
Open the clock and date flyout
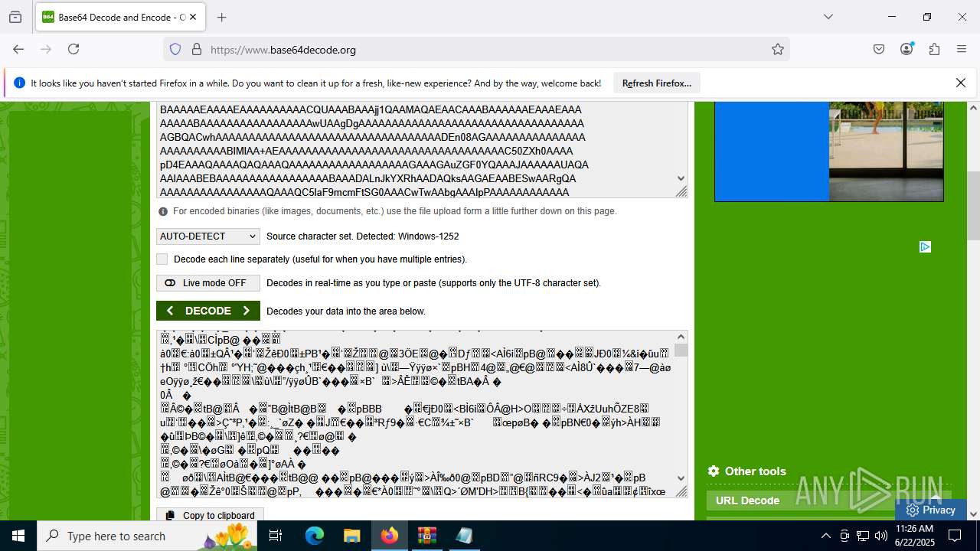913,536
